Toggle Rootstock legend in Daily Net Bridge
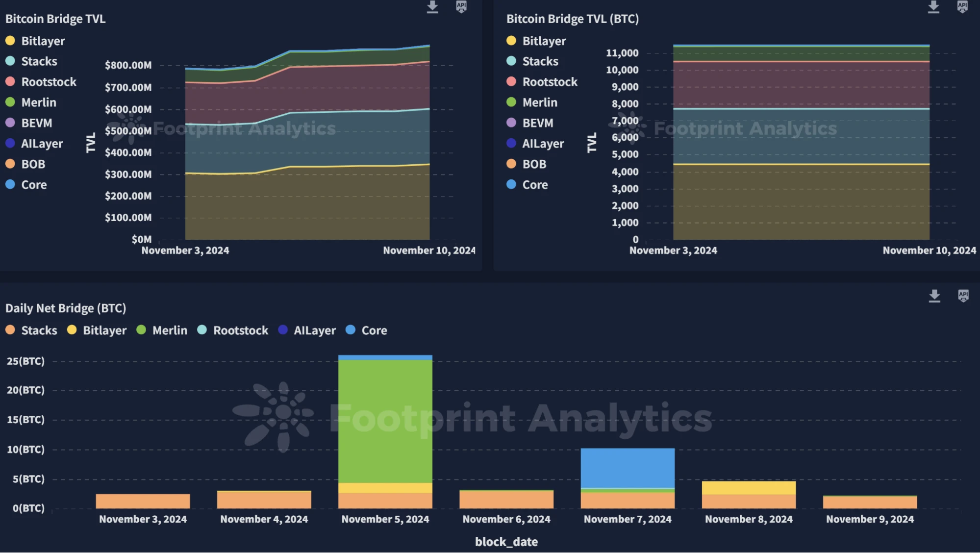Screen dimensions: 980x553 (x=233, y=330)
